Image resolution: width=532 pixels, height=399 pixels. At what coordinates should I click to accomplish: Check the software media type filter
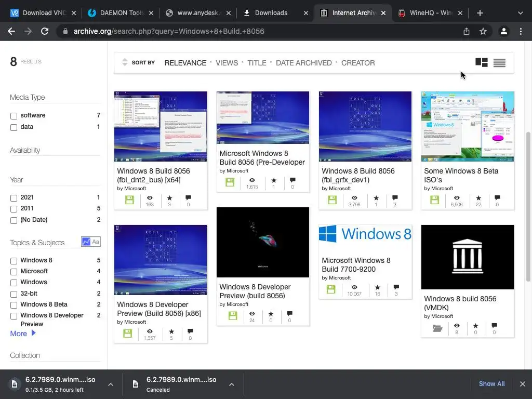(14, 116)
